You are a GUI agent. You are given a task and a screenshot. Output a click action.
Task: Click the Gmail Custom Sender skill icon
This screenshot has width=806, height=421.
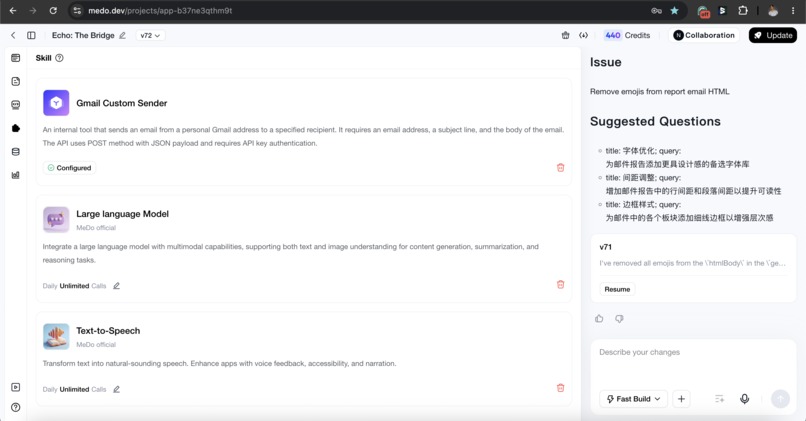pyautogui.click(x=56, y=103)
